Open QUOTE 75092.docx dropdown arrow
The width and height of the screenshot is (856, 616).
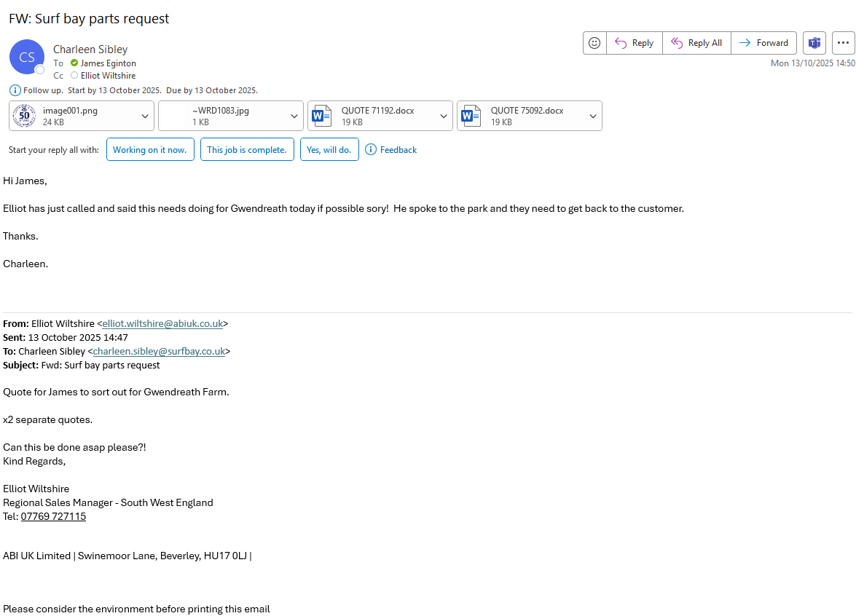coord(593,117)
